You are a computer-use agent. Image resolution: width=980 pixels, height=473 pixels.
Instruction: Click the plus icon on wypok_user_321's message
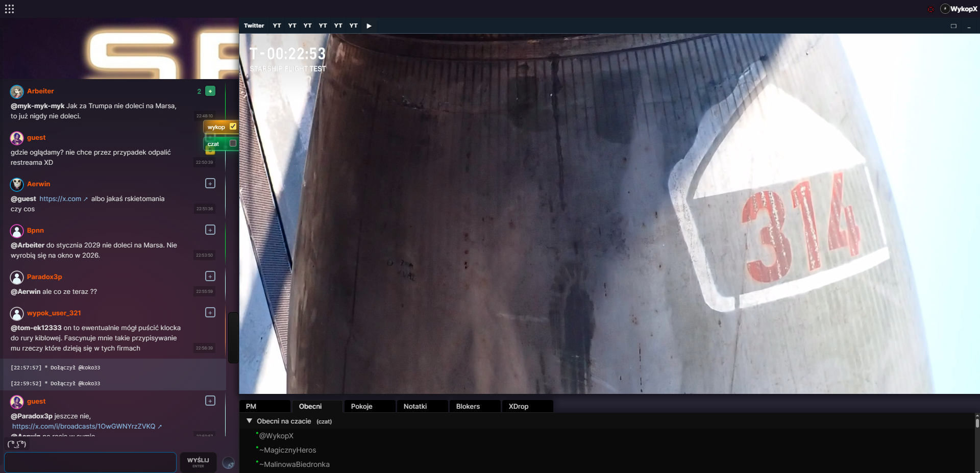tap(210, 312)
